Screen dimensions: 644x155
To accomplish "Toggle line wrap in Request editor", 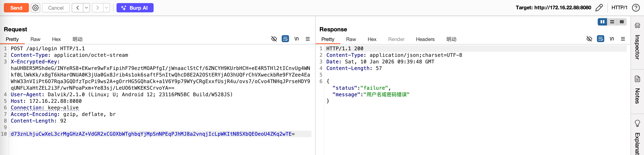I will tap(285, 39).
